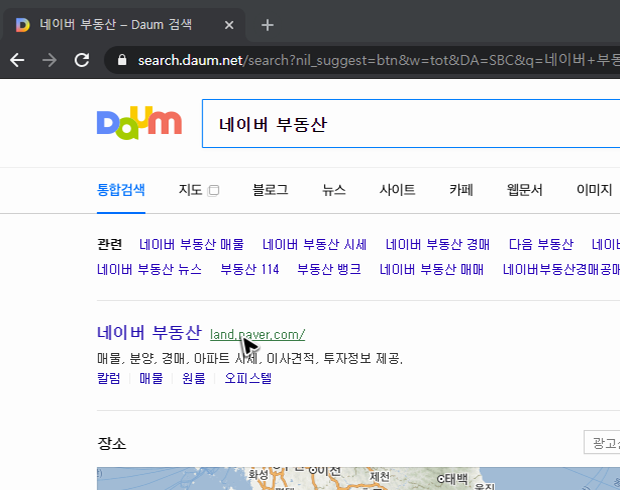The height and width of the screenshot is (490, 620).
Task: Click related search 부동산 뱅크
Action: click(329, 270)
